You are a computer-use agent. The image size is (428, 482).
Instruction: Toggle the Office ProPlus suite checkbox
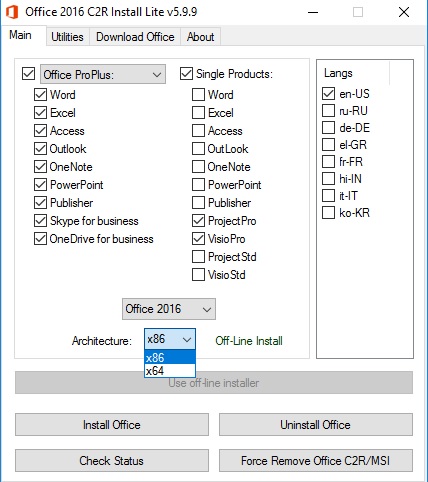point(28,74)
